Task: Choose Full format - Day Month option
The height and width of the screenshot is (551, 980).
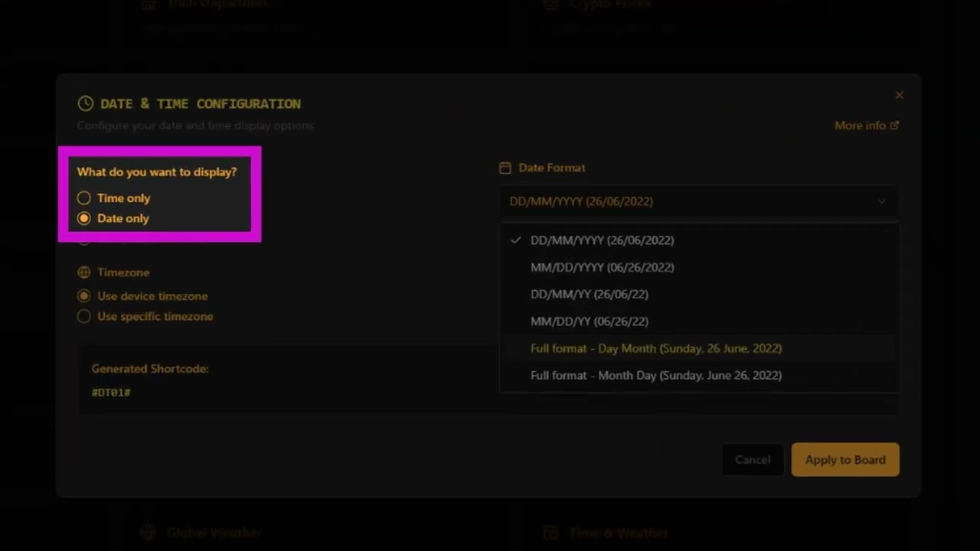Action: pos(699,348)
